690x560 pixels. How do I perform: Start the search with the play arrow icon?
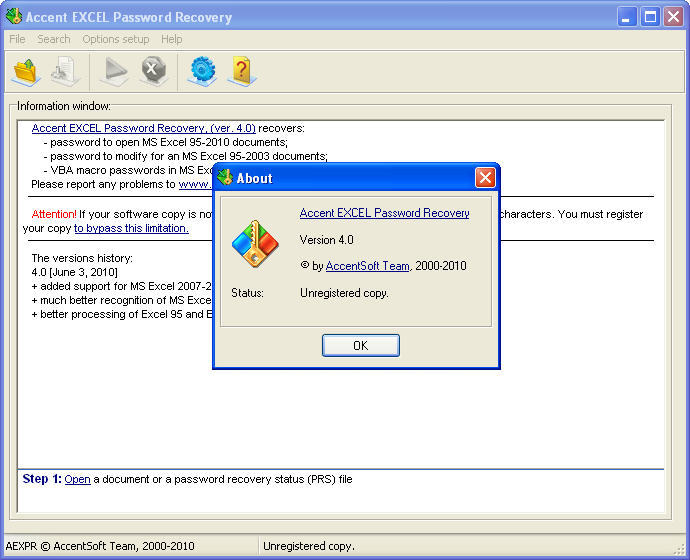[x=114, y=72]
